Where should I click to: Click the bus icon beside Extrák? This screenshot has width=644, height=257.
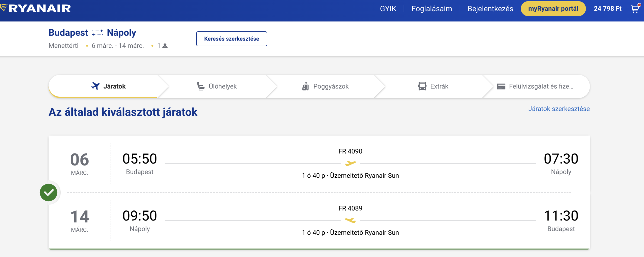[x=422, y=86]
